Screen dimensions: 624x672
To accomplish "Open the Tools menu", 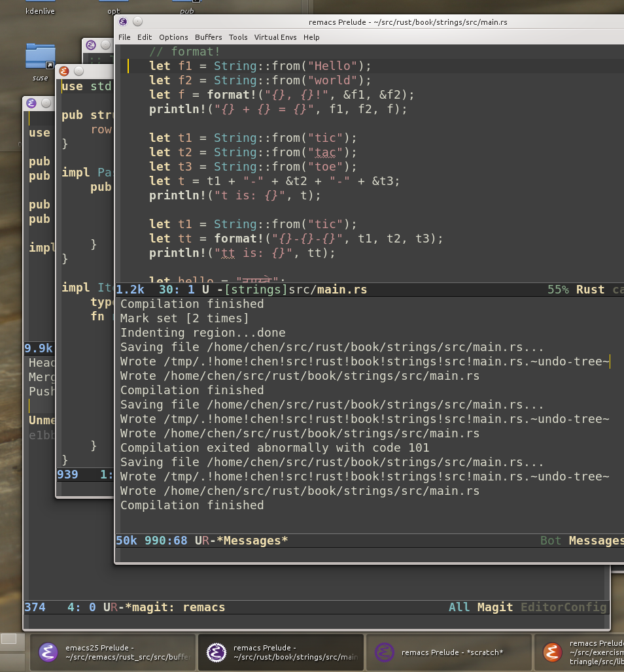I will coord(238,37).
